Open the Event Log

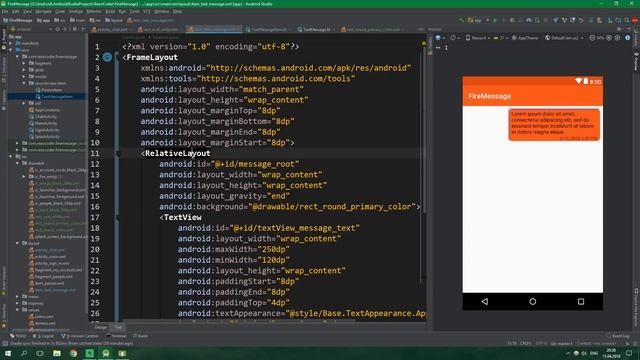618,336
